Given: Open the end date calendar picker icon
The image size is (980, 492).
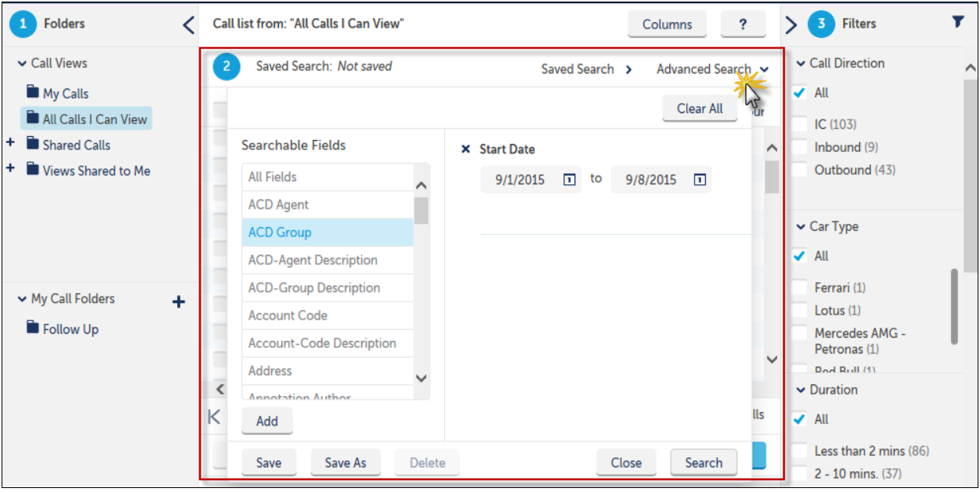Looking at the screenshot, I should coord(699,180).
